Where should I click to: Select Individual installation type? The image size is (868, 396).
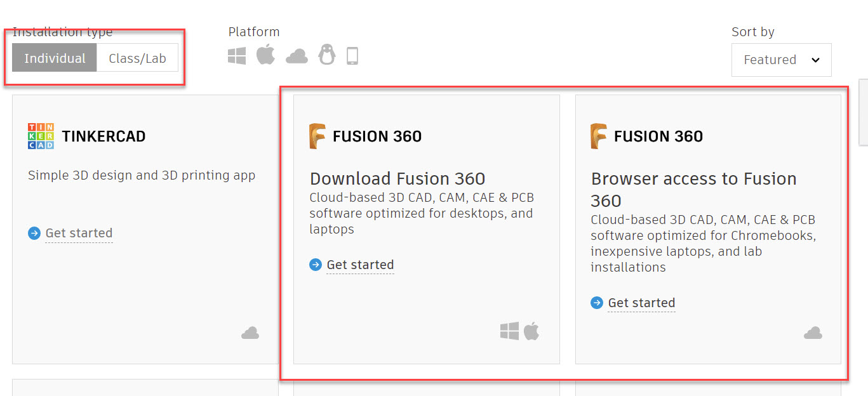click(x=55, y=58)
